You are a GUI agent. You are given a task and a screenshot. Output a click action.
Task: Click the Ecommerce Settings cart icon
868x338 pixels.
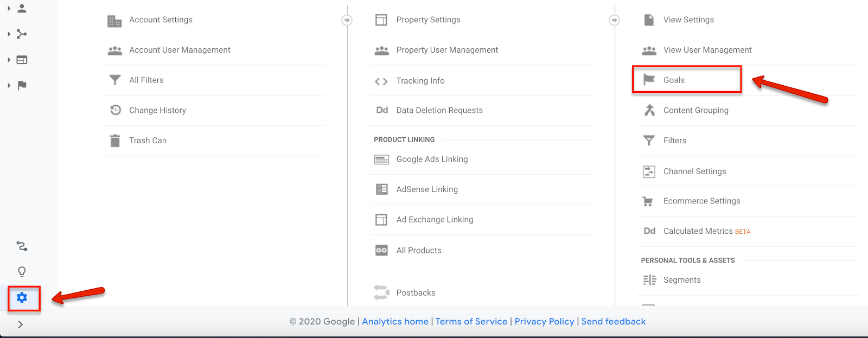tap(648, 201)
